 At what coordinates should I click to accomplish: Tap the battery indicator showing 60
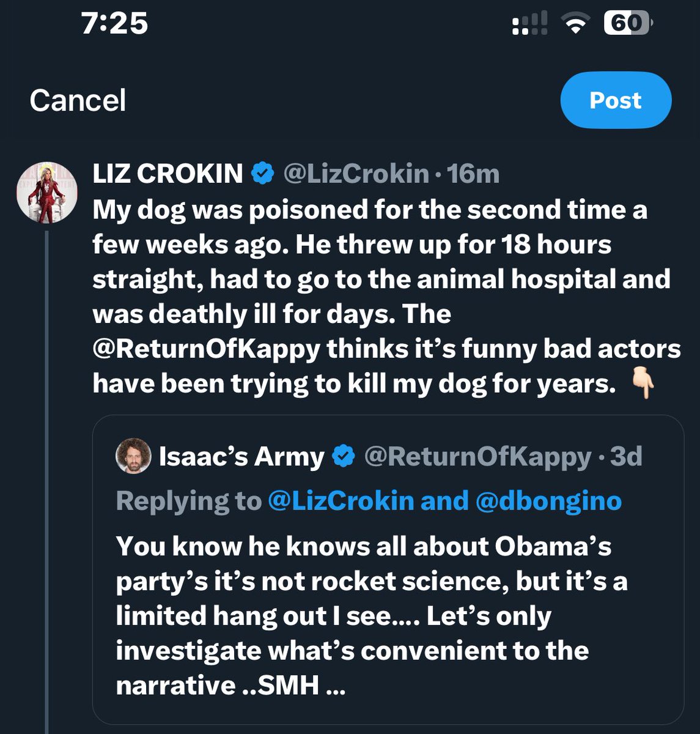[x=628, y=24]
